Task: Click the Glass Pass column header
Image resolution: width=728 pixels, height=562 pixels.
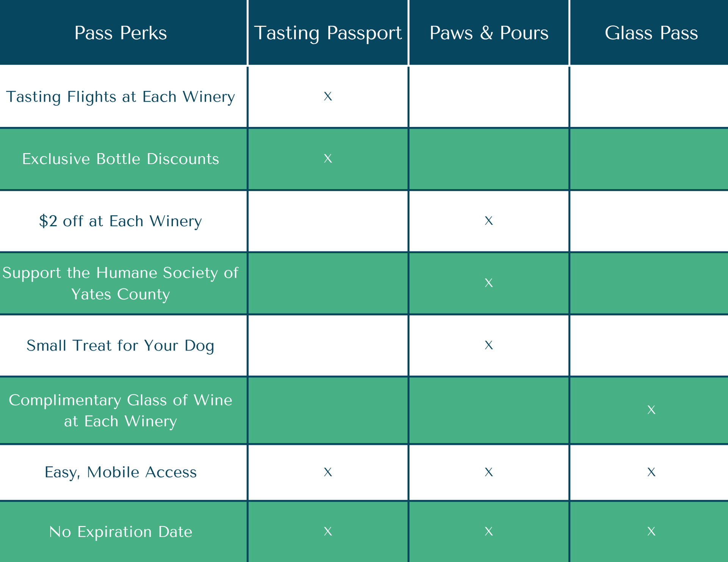Action: tap(651, 33)
